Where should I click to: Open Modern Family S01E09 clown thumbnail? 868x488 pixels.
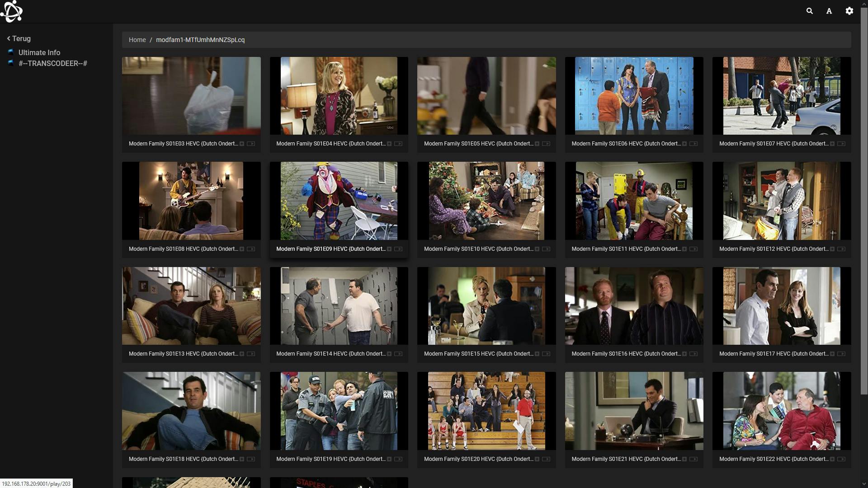339,201
